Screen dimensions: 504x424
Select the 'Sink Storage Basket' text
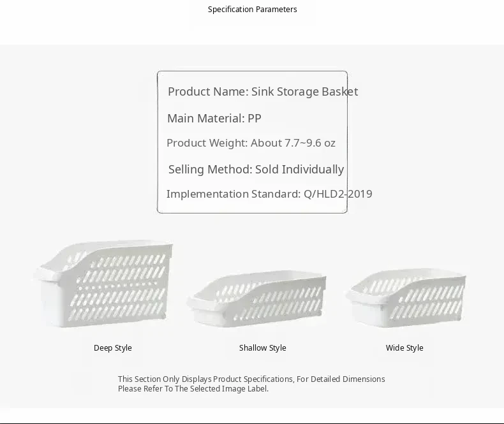point(304,92)
